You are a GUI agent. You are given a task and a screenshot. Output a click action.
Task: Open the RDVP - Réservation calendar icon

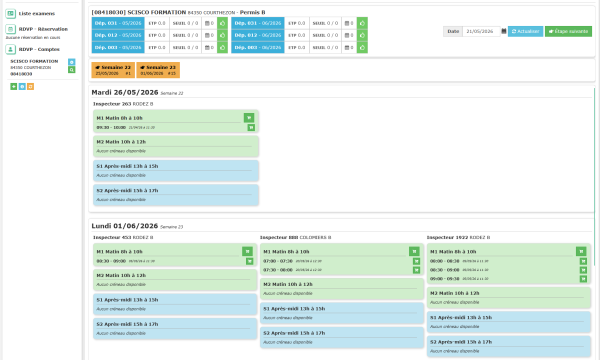coord(10,29)
